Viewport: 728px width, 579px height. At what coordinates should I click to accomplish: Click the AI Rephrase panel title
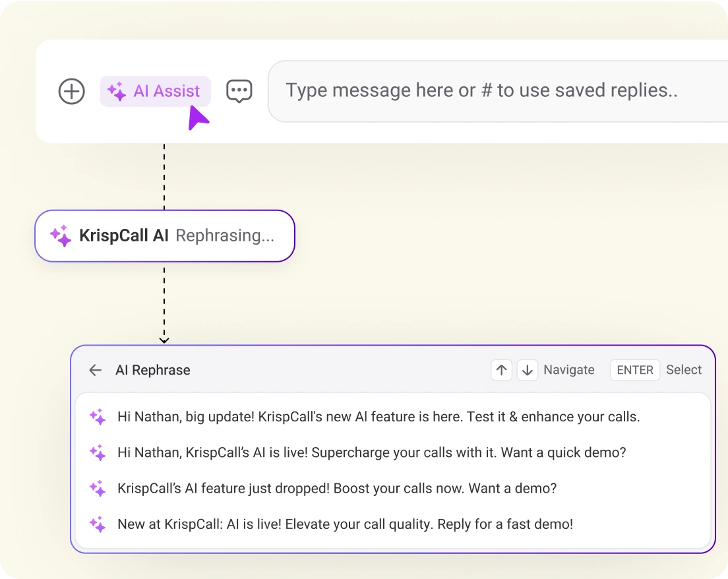153,370
